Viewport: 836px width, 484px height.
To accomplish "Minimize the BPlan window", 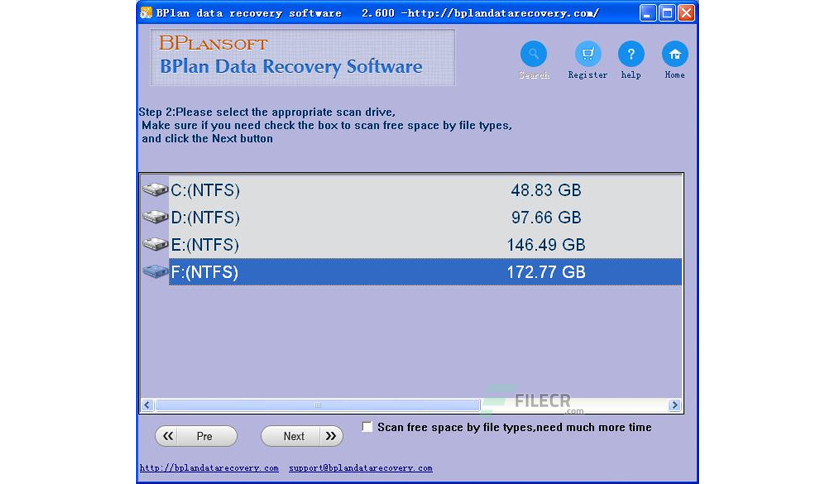I will coord(647,13).
